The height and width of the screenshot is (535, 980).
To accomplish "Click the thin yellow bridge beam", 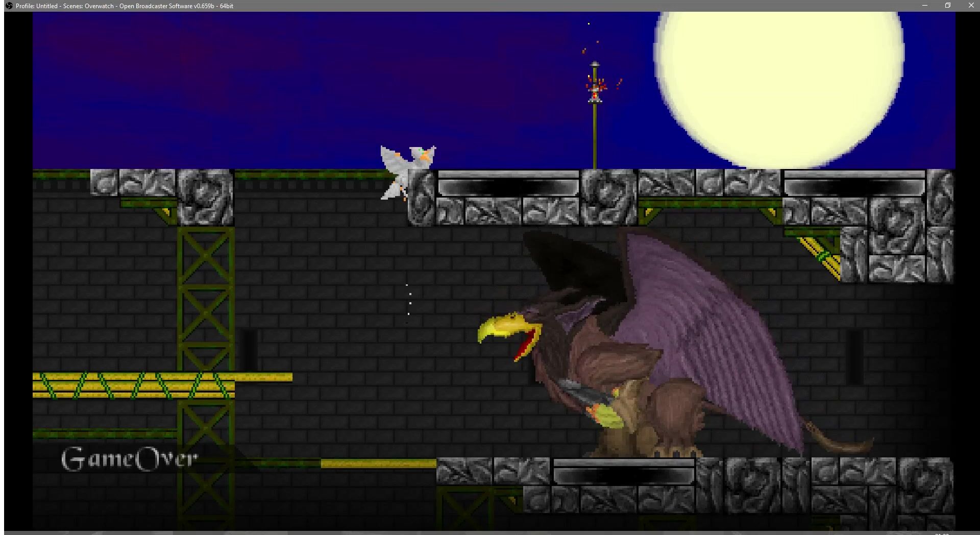I will [378, 464].
